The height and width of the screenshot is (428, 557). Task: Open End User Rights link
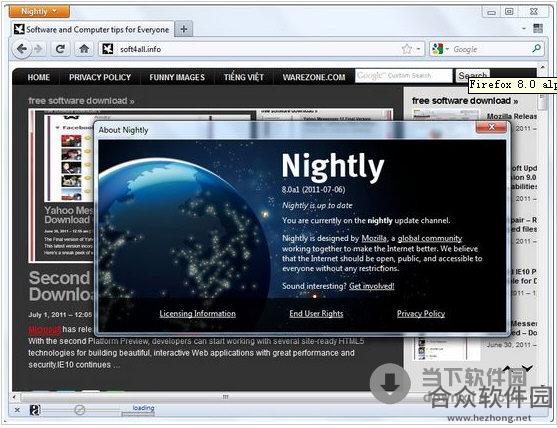(x=316, y=314)
